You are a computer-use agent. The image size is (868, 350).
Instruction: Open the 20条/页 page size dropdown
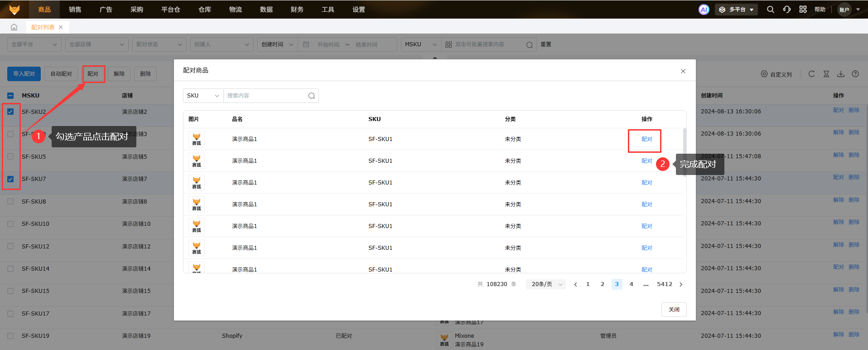(x=546, y=284)
